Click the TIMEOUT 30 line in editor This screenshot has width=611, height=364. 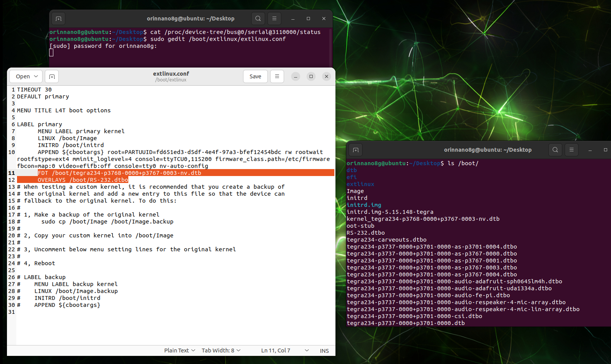tap(34, 90)
